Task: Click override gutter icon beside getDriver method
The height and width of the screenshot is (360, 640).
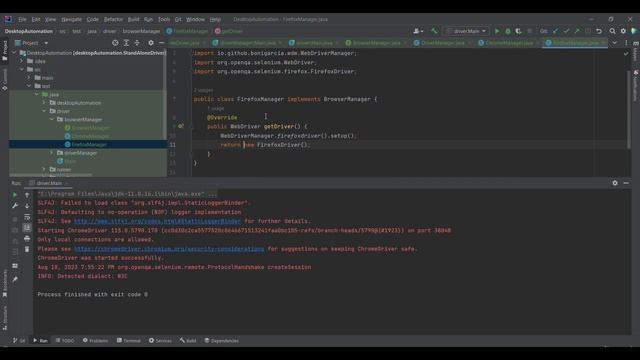Action: tap(181, 126)
